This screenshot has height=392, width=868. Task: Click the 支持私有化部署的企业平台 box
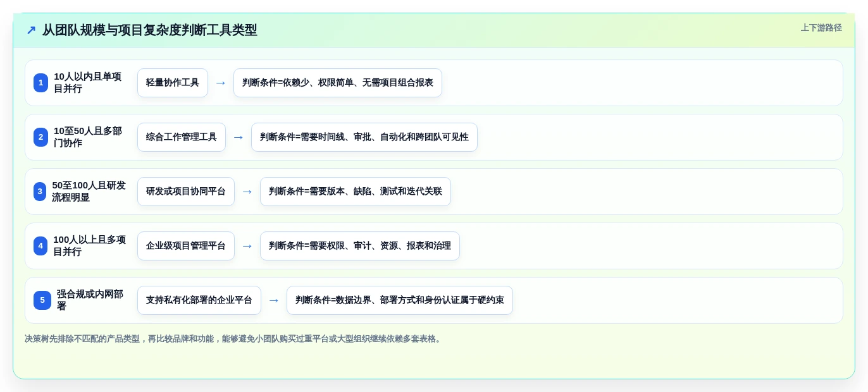tap(199, 300)
